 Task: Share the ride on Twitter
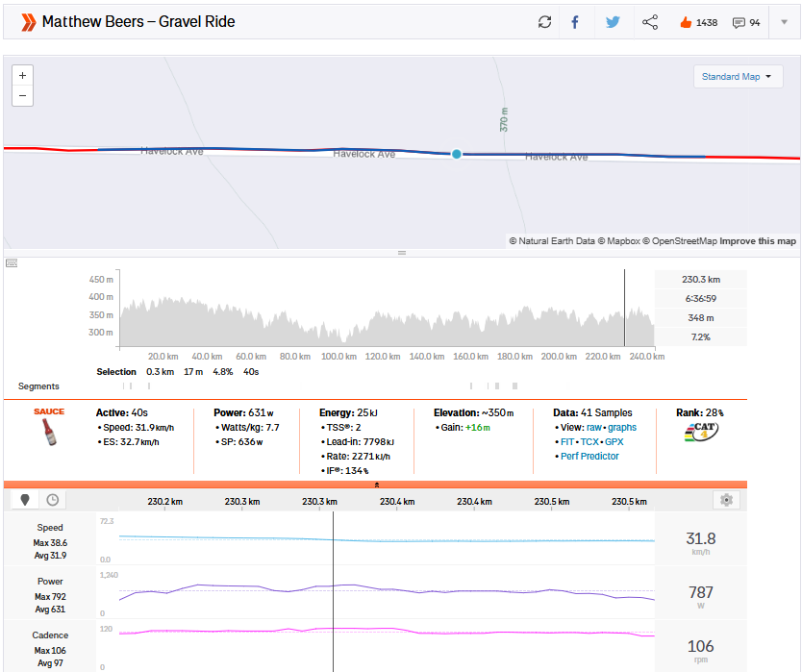coord(613,22)
